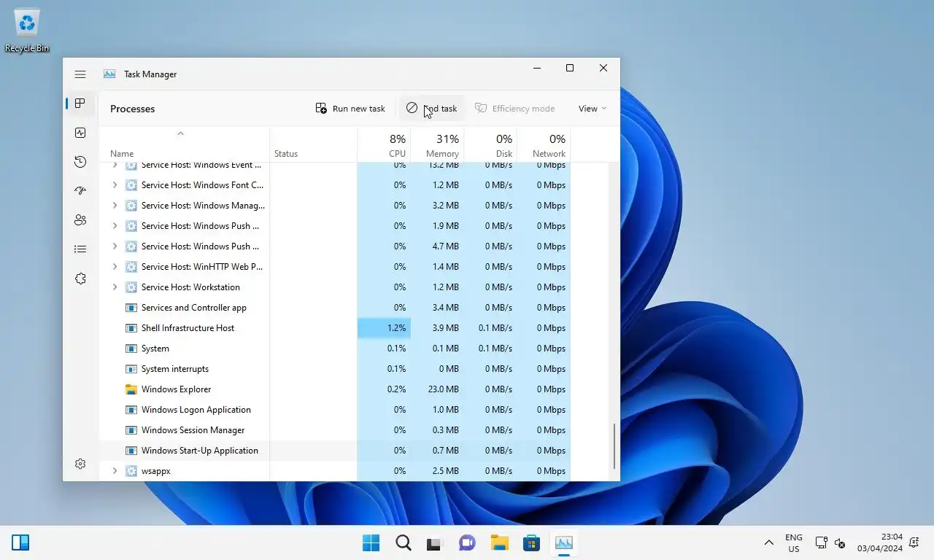Open App history in sidebar
The height and width of the screenshot is (560, 934).
(x=80, y=162)
